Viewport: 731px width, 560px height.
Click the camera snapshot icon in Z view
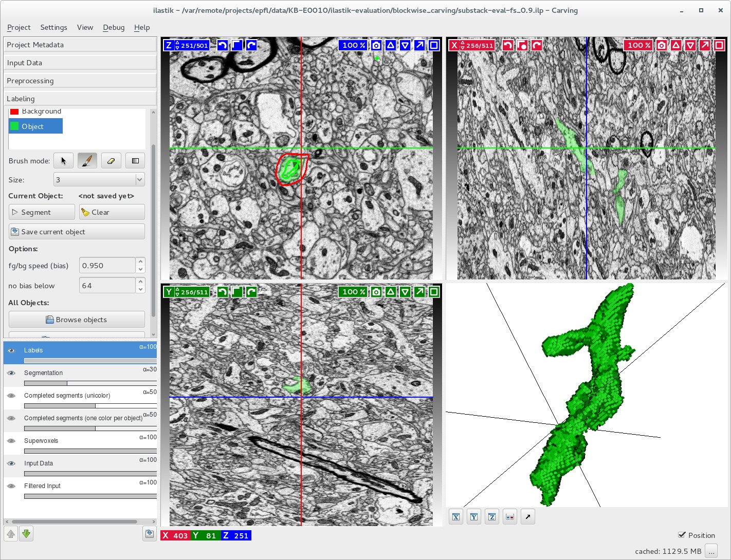376,45
